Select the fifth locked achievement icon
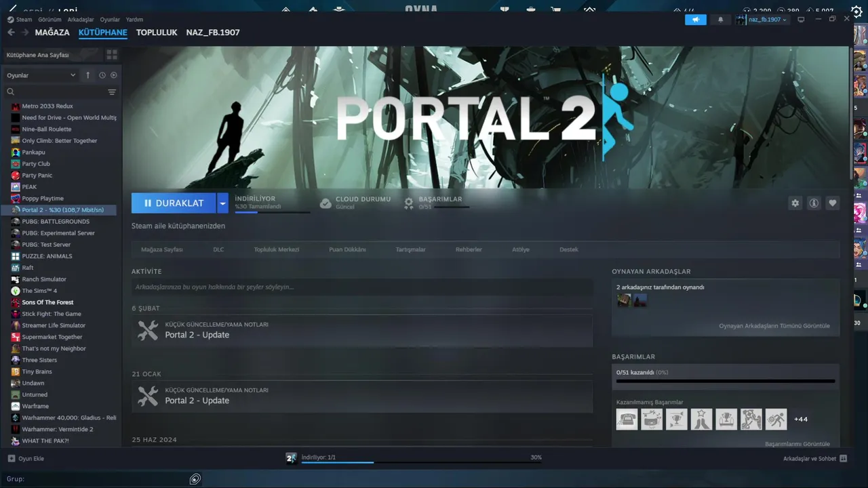The width and height of the screenshot is (868, 488). point(726,419)
